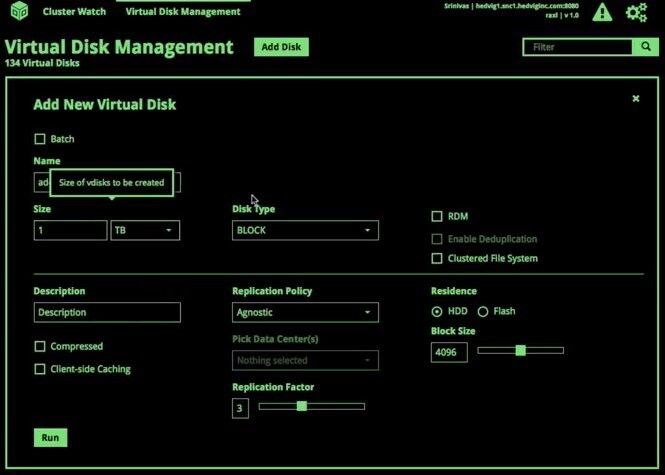This screenshot has height=475, width=665.
Task: Toggle the Enable Deduplication checkbox
Action: click(437, 239)
